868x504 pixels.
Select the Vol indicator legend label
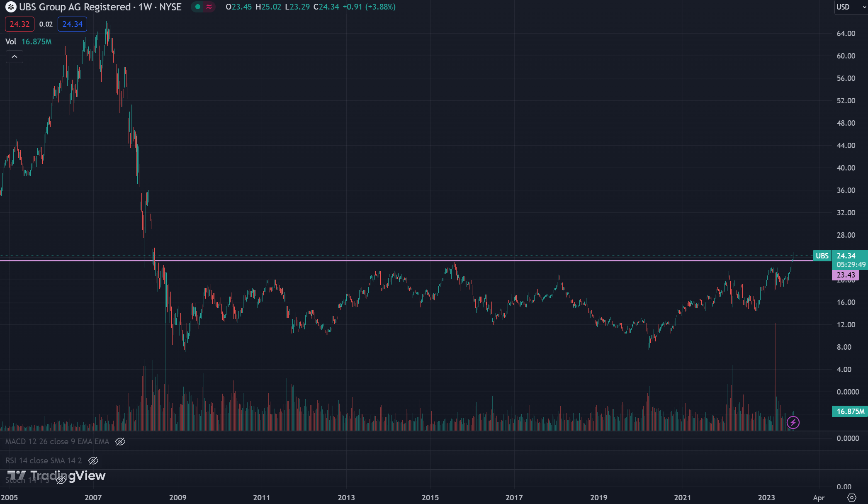(x=11, y=41)
